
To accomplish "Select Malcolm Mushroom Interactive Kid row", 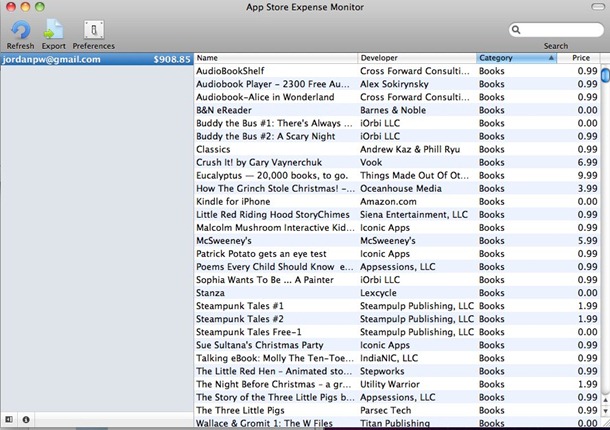I will point(397,228).
